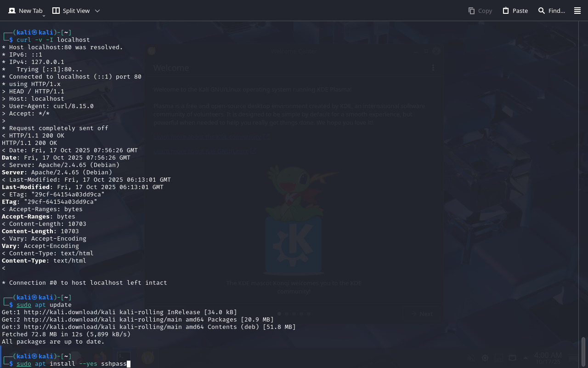Click 'All packages are up to date' line

[53, 342]
